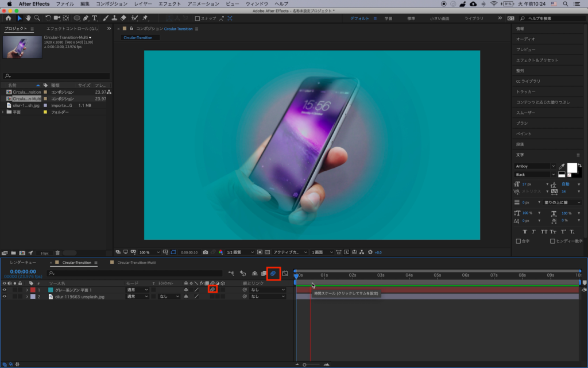The image size is (588, 368).
Task: Open the 1/2 画質 resolution dropdown
Action: tap(239, 252)
